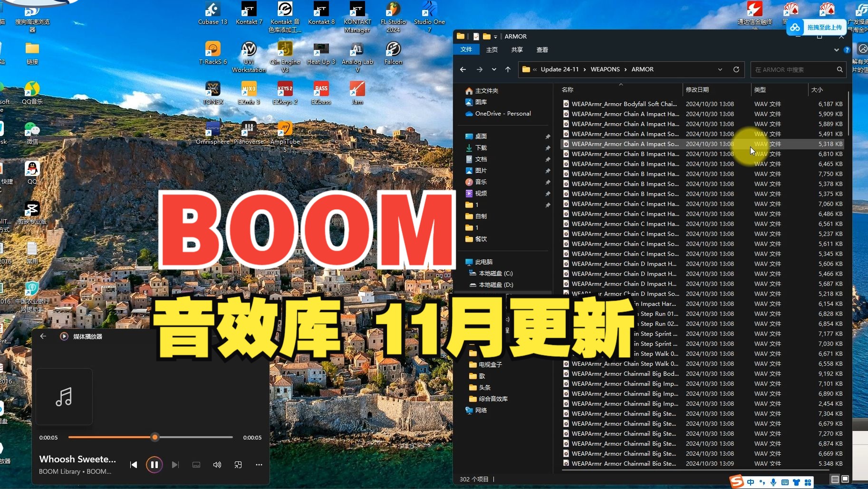Image resolution: width=868 pixels, height=489 pixels.
Task: Switch to details view in status bar
Action: click(x=835, y=479)
